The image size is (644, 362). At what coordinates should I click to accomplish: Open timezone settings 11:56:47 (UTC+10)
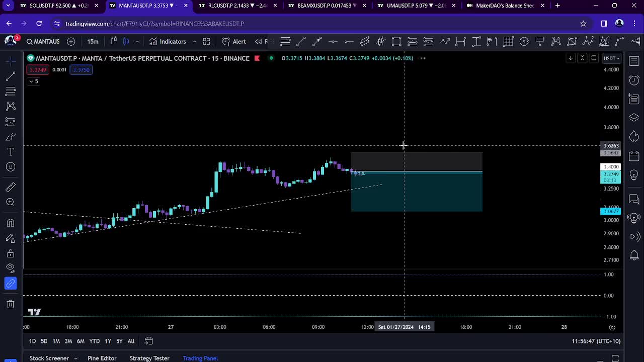(x=596, y=341)
